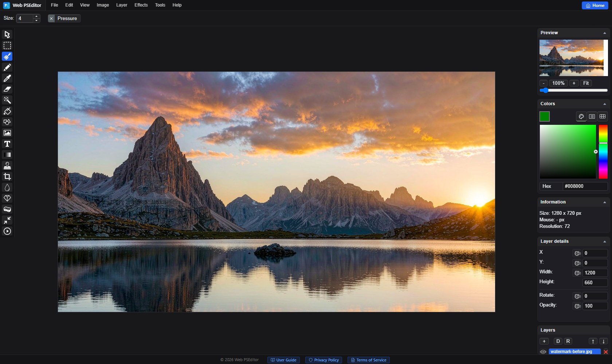Choose the Gradient tool
Image resolution: width=612 pixels, height=364 pixels.
point(7,155)
